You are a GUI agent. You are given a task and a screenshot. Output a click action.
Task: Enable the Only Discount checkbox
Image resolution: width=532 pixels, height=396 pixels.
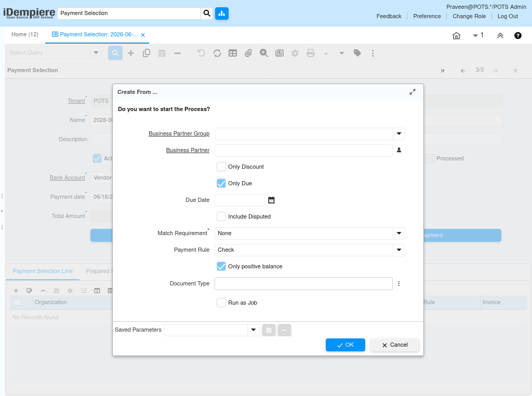[221, 167]
